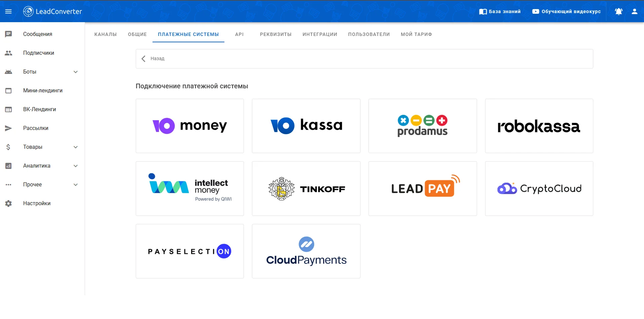Select the Robokassa payment system card

tap(539, 126)
